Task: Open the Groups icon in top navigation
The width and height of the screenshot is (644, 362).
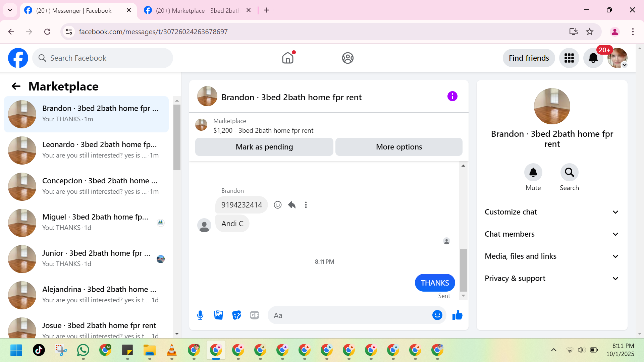Action: (x=348, y=58)
